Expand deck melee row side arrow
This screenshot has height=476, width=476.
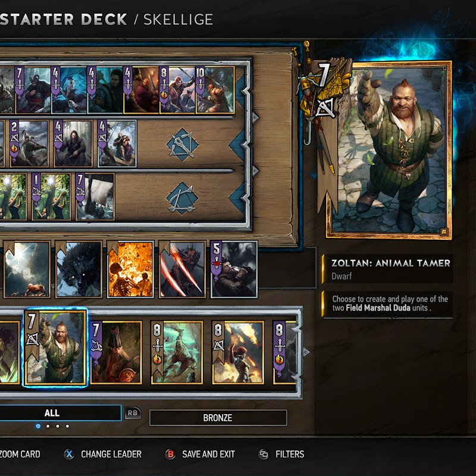click(255, 117)
